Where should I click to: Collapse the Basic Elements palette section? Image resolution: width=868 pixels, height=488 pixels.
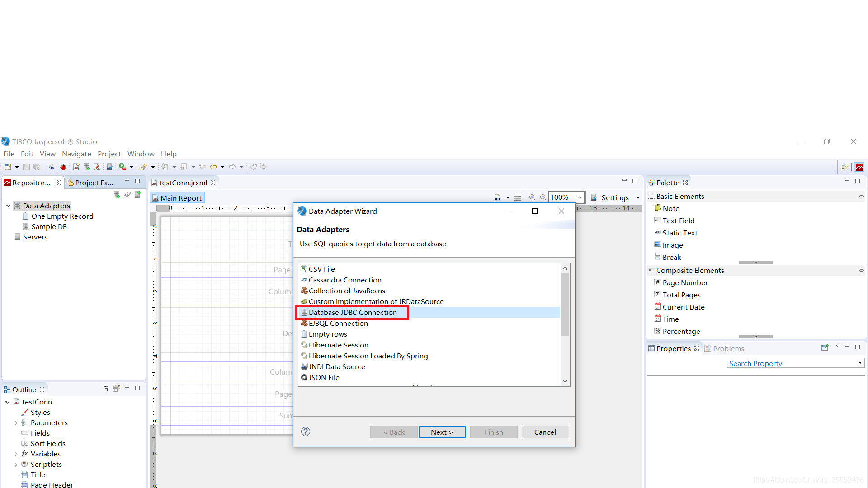coord(862,196)
